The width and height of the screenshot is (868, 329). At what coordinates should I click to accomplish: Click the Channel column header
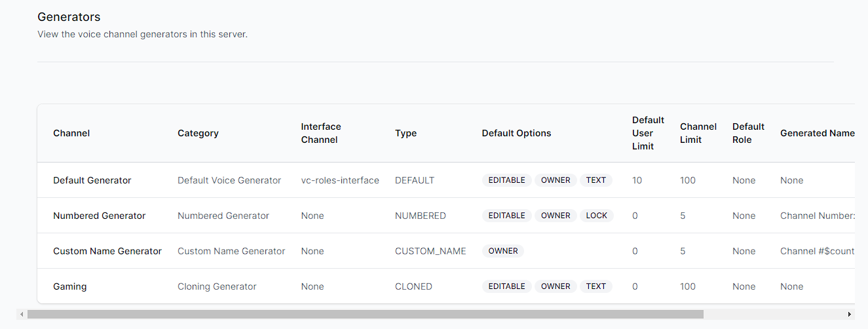[71, 133]
